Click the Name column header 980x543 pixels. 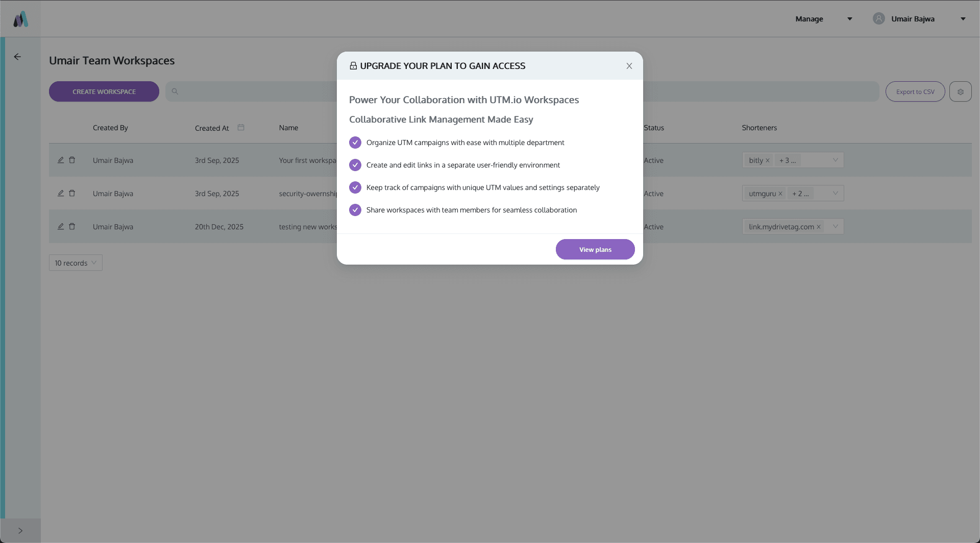(288, 128)
